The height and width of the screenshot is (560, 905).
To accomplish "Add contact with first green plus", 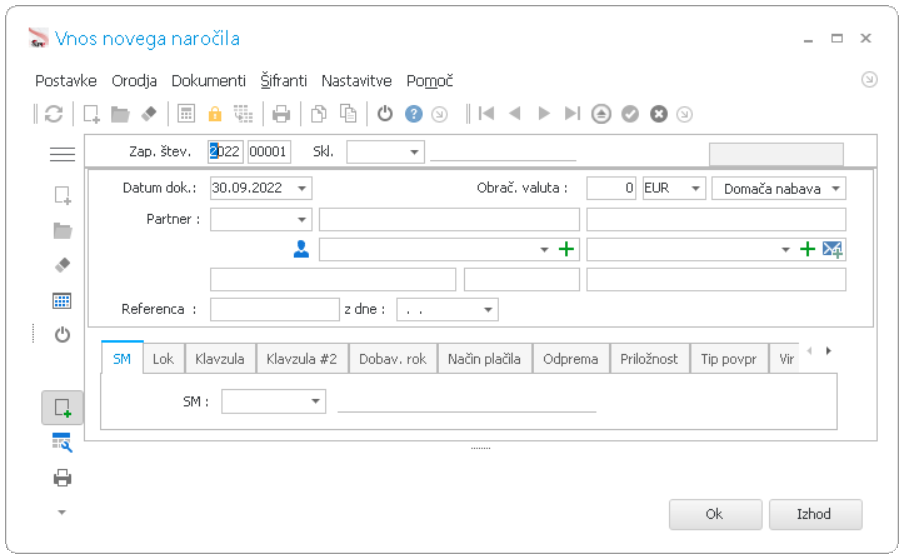I will (566, 249).
